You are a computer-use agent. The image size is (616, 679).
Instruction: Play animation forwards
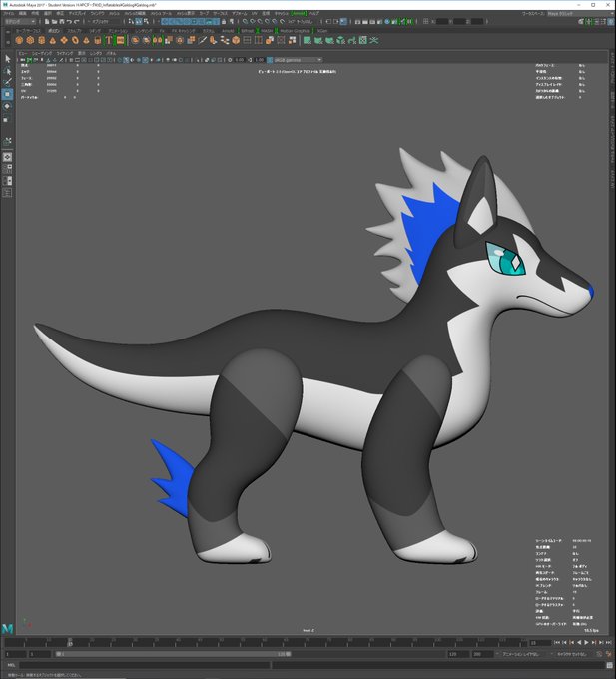[587, 643]
